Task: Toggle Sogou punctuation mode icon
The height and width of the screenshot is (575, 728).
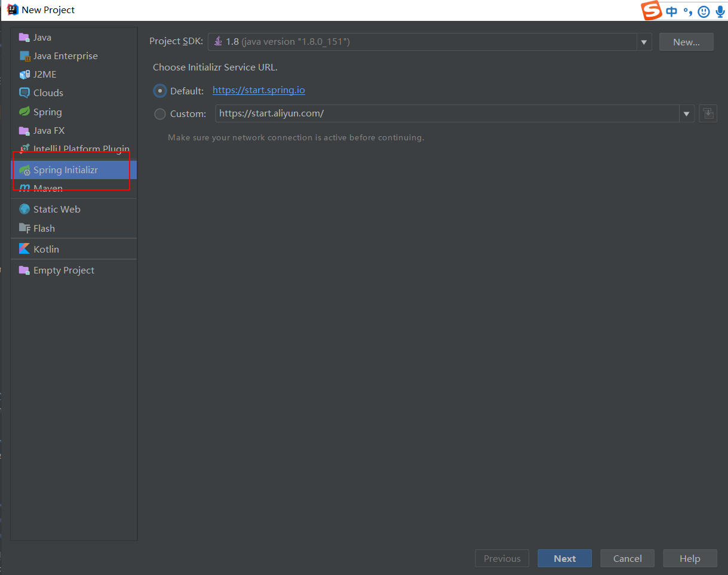Action: pos(687,11)
